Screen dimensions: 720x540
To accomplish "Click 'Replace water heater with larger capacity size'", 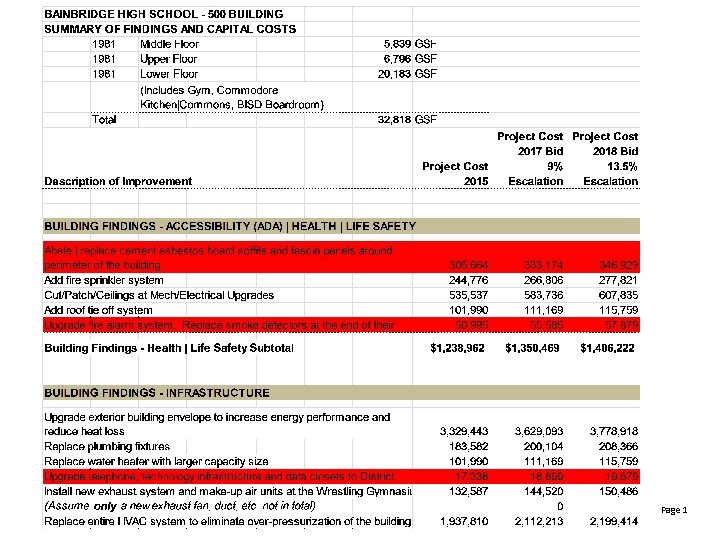I will click(156, 461).
